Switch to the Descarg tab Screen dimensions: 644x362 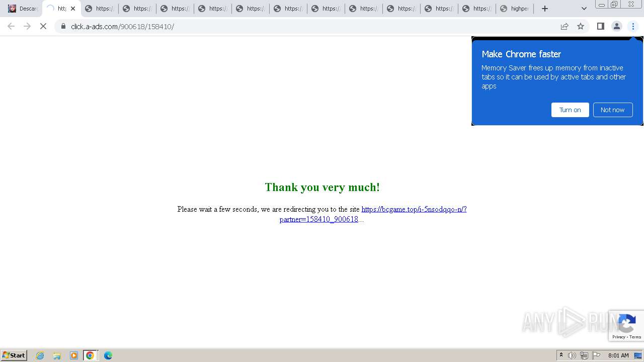point(23,9)
